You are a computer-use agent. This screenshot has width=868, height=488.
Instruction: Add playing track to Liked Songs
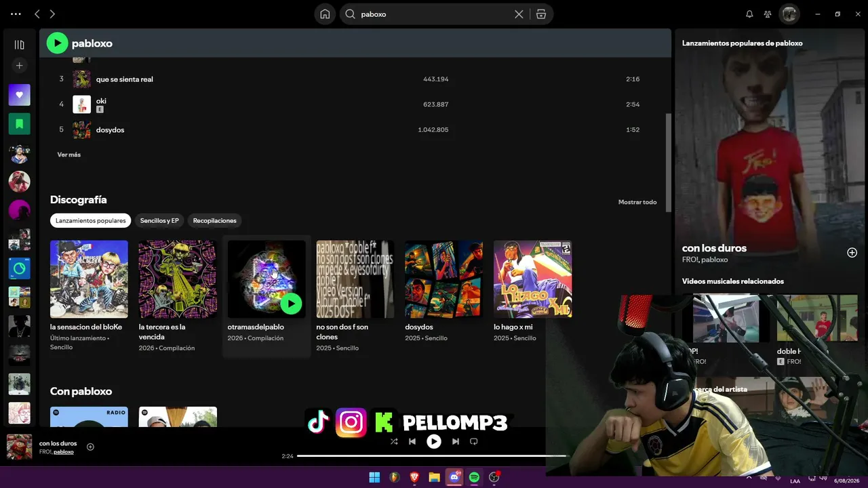tap(90, 447)
